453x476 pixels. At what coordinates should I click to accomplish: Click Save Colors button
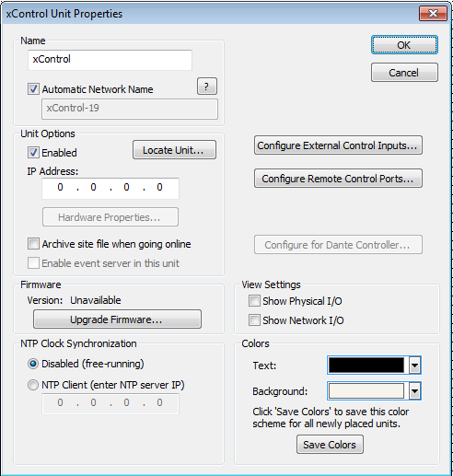[330, 445]
